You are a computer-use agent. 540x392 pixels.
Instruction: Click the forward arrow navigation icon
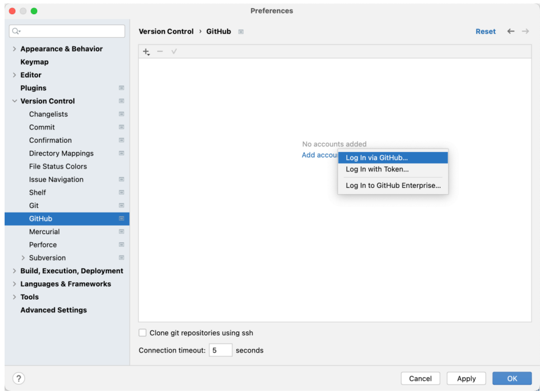point(525,31)
